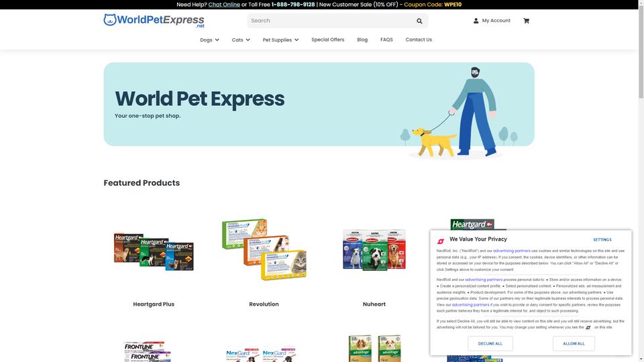Screen dimensions: 644x362
Task: Click the search magnifier icon
Action: point(419,21)
